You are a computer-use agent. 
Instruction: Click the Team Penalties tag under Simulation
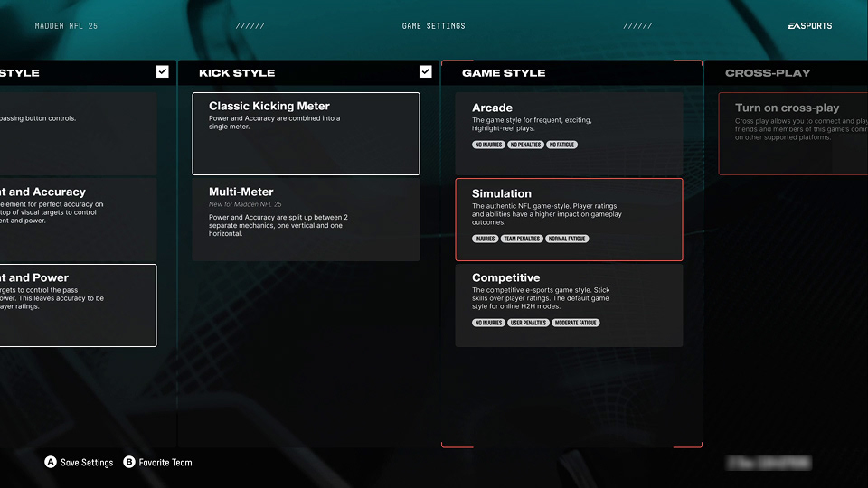pyautogui.click(x=522, y=239)
